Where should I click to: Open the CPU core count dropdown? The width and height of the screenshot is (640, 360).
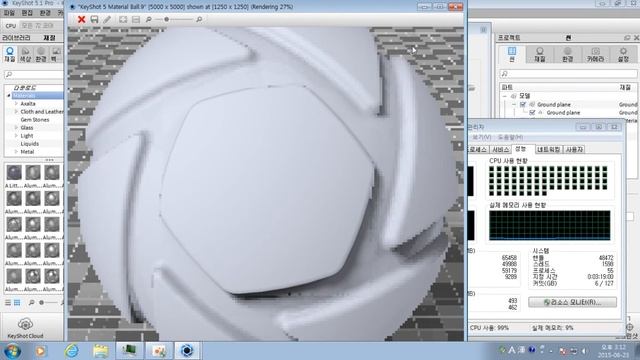[x=41, y=25]
